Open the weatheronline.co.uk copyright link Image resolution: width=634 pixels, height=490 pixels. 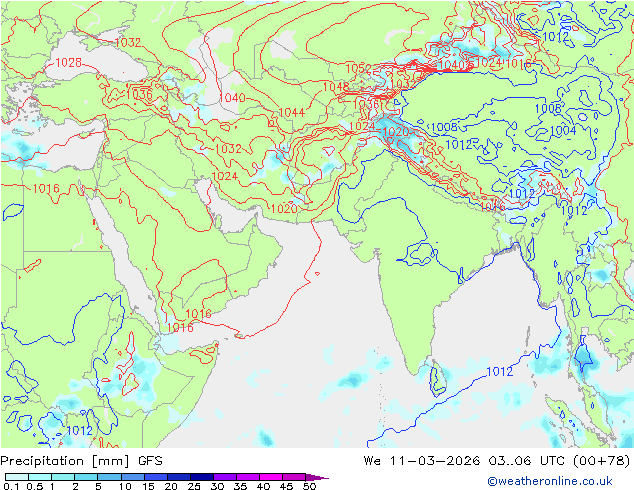coord(549,481)
